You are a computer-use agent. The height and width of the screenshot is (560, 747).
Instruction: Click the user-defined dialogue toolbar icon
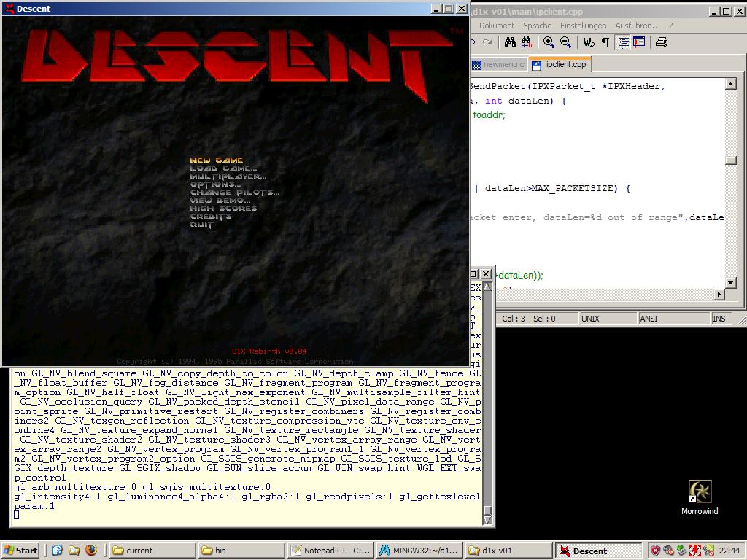coord(639,42)
